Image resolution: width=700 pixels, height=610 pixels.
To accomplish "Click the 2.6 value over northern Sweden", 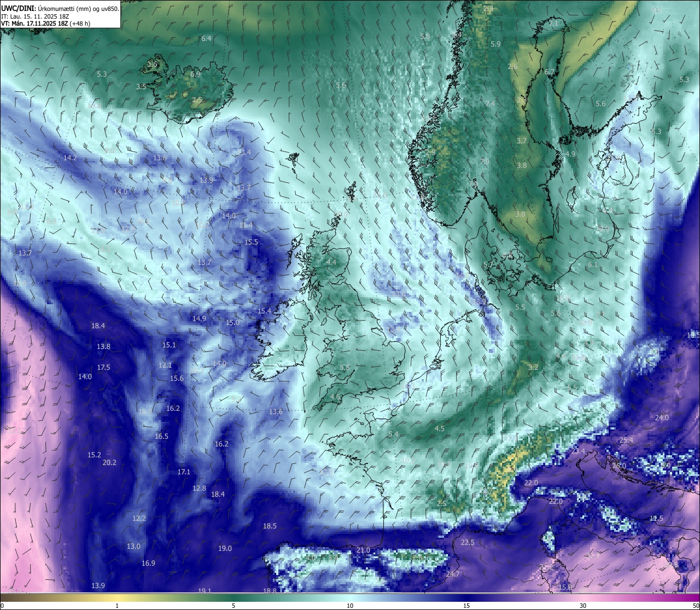I will click(512, 67).
